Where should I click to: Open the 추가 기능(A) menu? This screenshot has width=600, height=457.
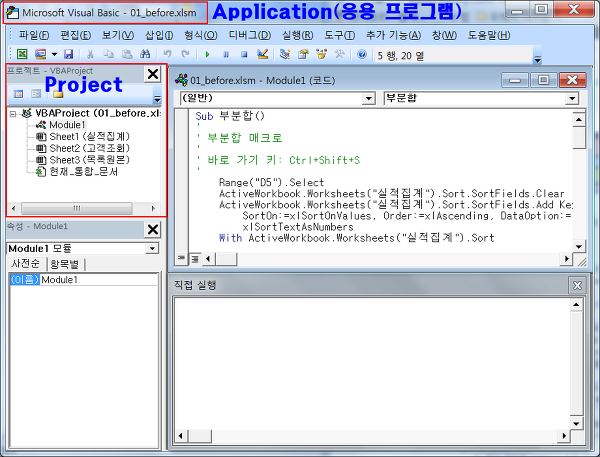pos(393,35)
